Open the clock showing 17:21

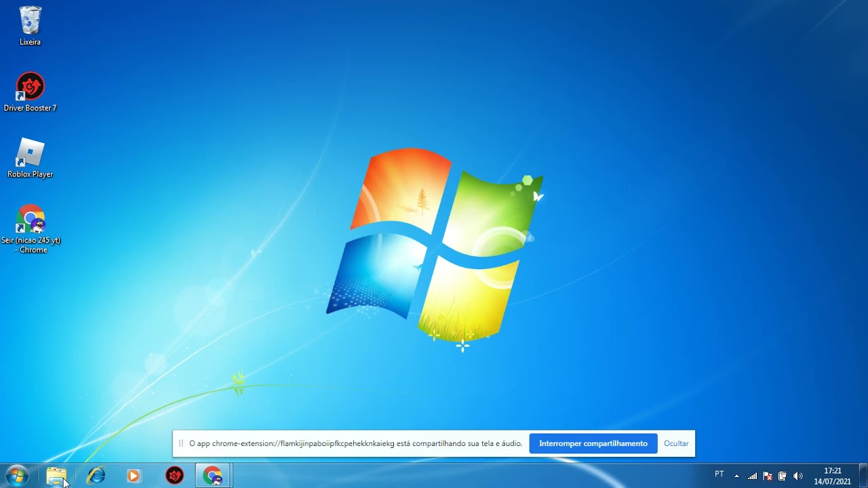(x=833, y=470)
